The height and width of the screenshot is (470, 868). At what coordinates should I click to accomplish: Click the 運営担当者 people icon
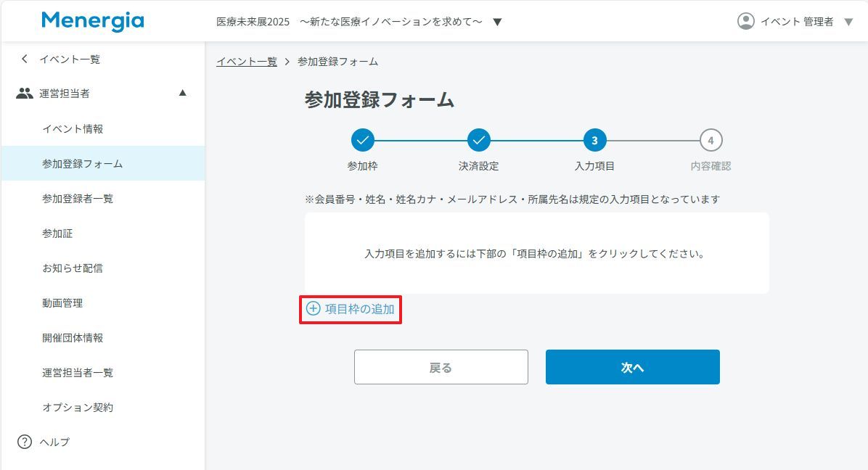25,94
